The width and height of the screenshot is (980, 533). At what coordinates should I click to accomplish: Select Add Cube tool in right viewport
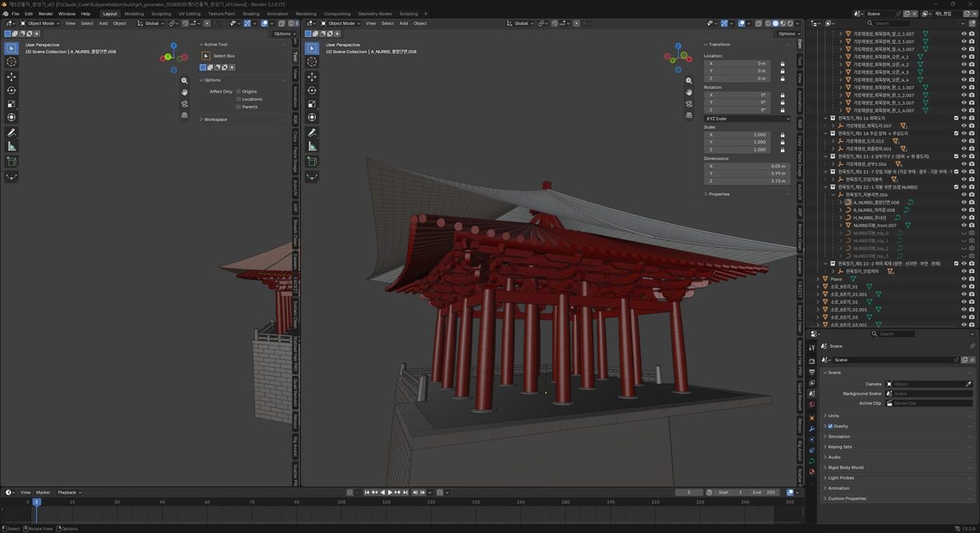click(312, 162)
